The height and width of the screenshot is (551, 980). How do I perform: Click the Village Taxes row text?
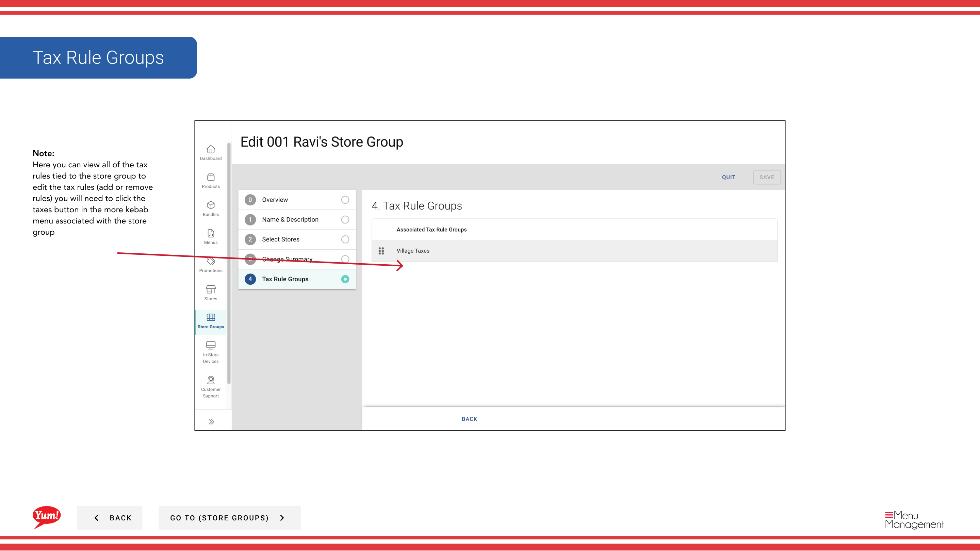pos(413,251)
